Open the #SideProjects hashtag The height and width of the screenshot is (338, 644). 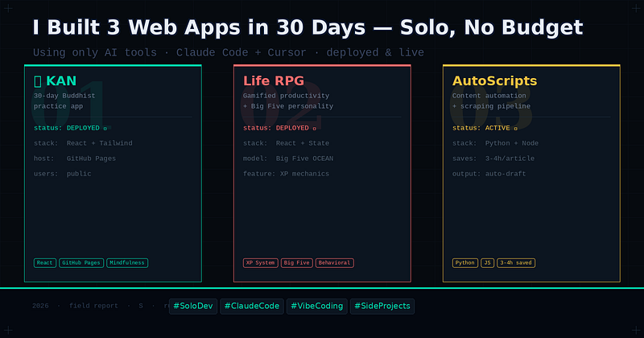[x=382, y=307]
